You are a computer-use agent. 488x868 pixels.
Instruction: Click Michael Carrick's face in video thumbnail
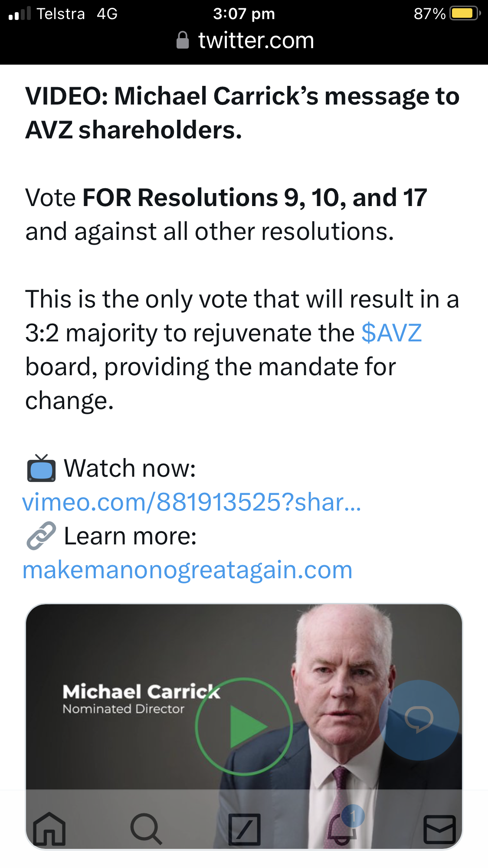tap(345, 681)
